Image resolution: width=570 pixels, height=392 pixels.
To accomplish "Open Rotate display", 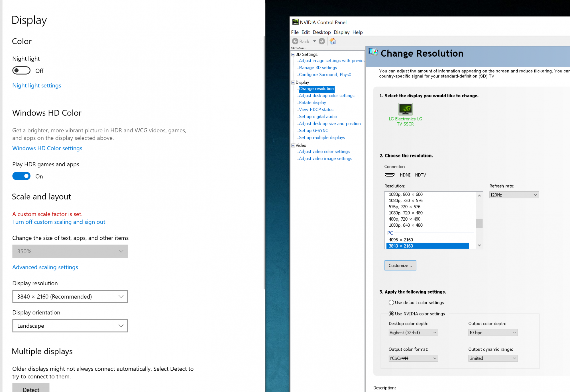I will [x=312, y=102].
